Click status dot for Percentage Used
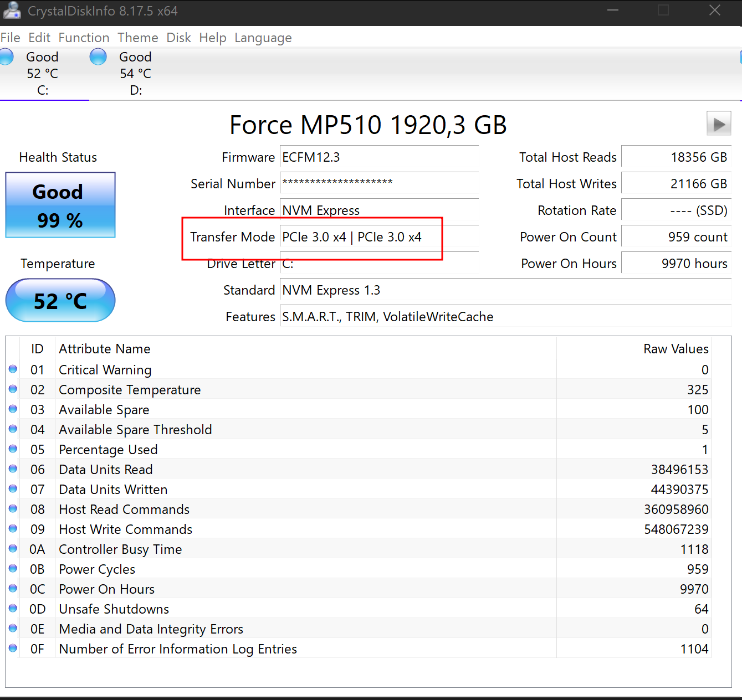 click(x=13, y=449)
